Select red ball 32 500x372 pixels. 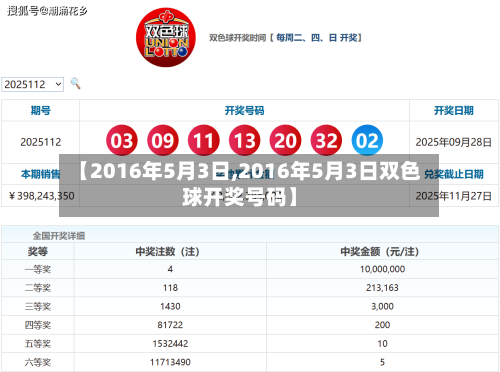326,140
